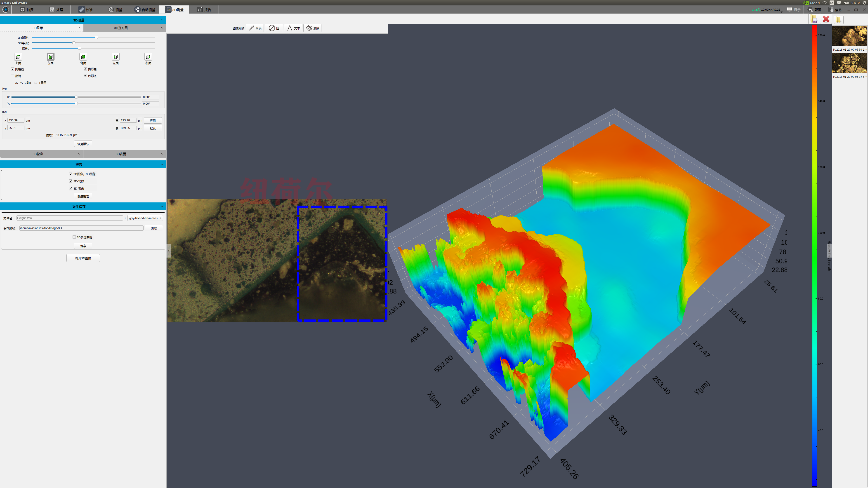Open the 10.00XNA0.25 objective lens dropdown

772,10
